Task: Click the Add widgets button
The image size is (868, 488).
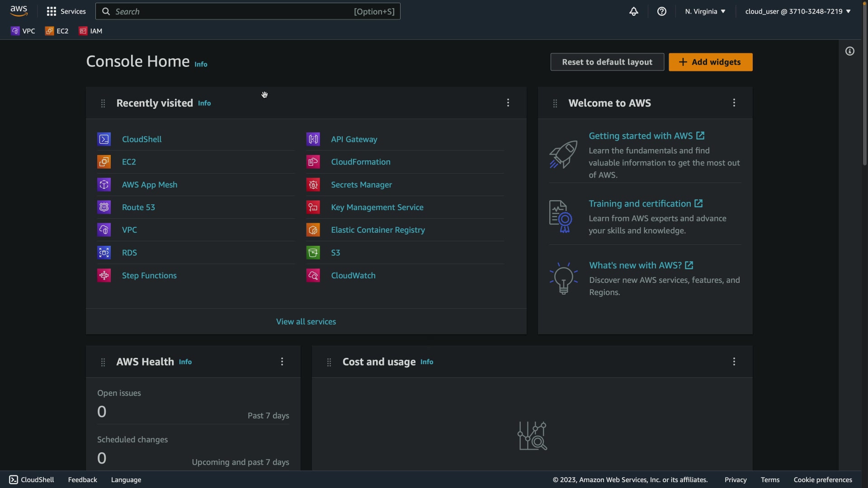Action: click(x=710, y=62)
